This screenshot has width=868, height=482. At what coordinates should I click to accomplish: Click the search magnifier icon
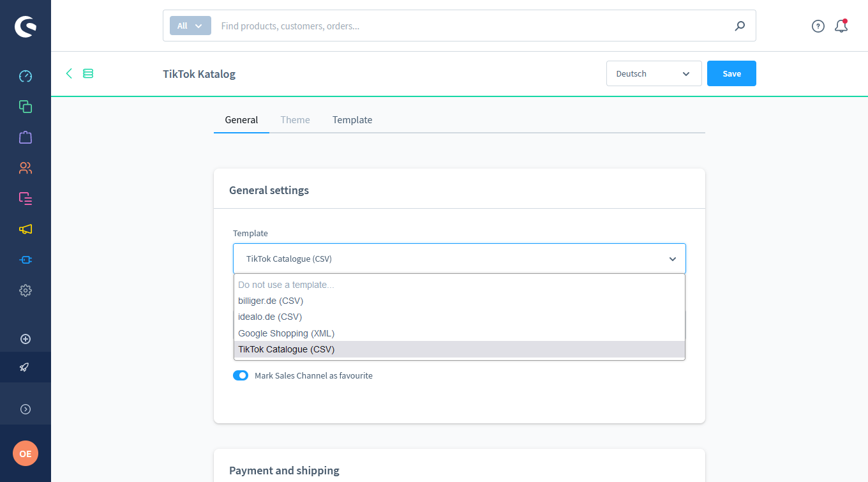pos(740,26)
